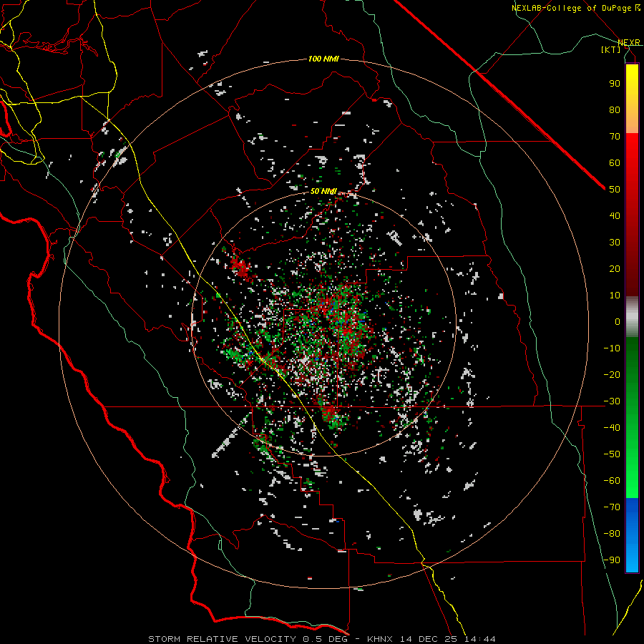Viewport: 644px width, 644px height.
Task: Click the 90 value on velocity scale
Action: (615, 84)
